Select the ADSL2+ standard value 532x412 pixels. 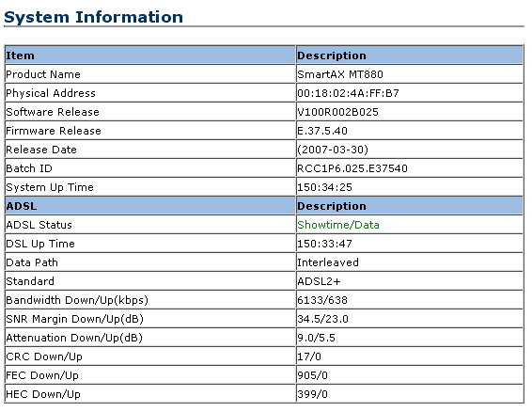319,281
